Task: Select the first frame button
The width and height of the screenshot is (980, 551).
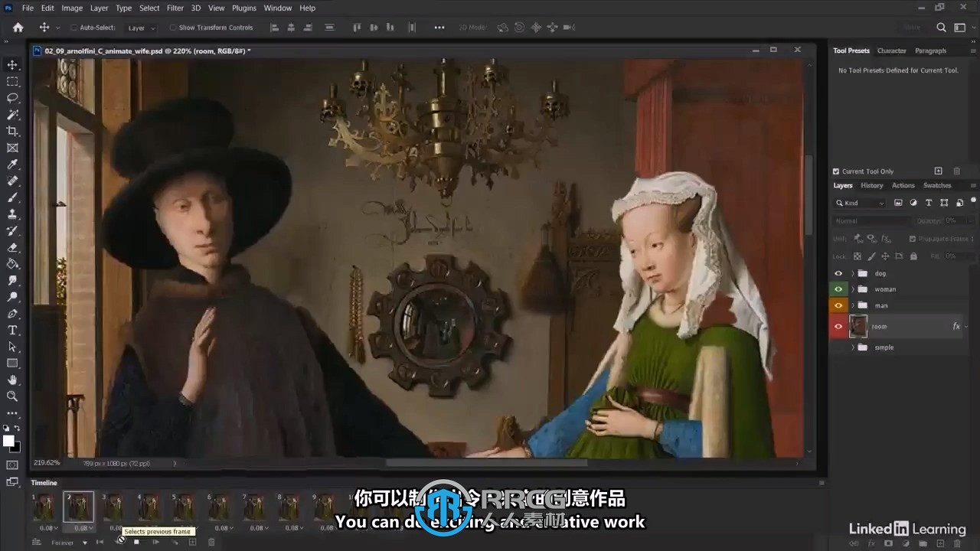Action: pyautogui.click(x=100, y=543)
